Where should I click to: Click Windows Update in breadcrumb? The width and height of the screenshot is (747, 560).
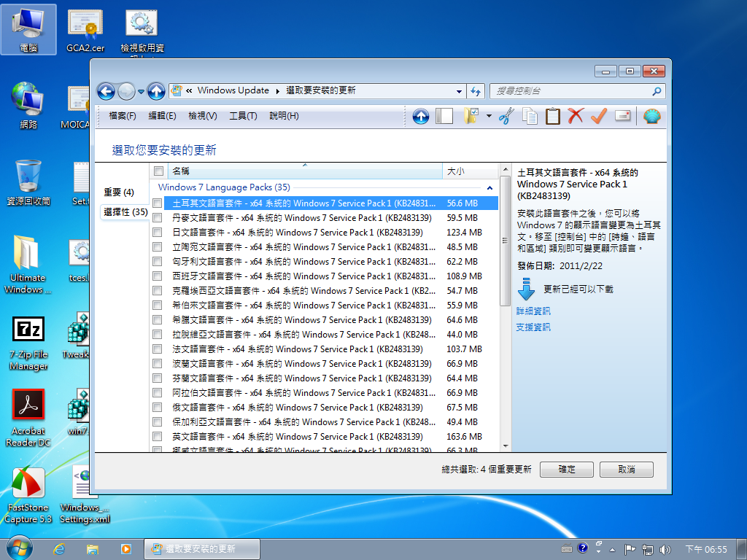click(x=233, y=90)
